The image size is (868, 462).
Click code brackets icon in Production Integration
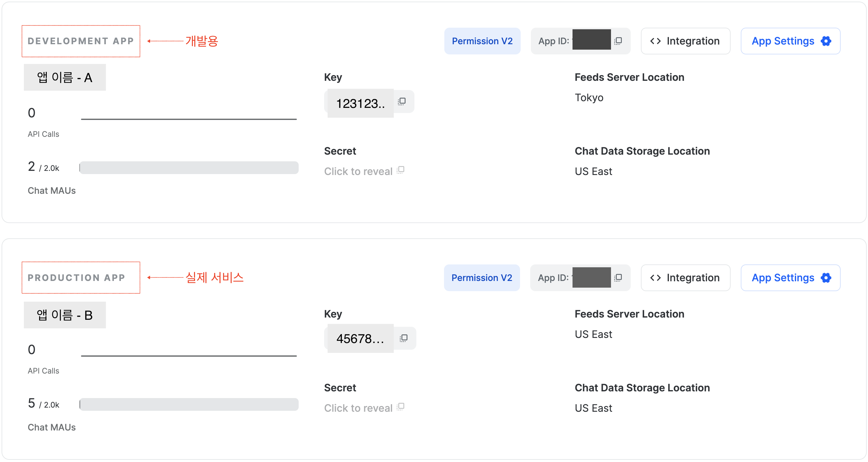656,278
